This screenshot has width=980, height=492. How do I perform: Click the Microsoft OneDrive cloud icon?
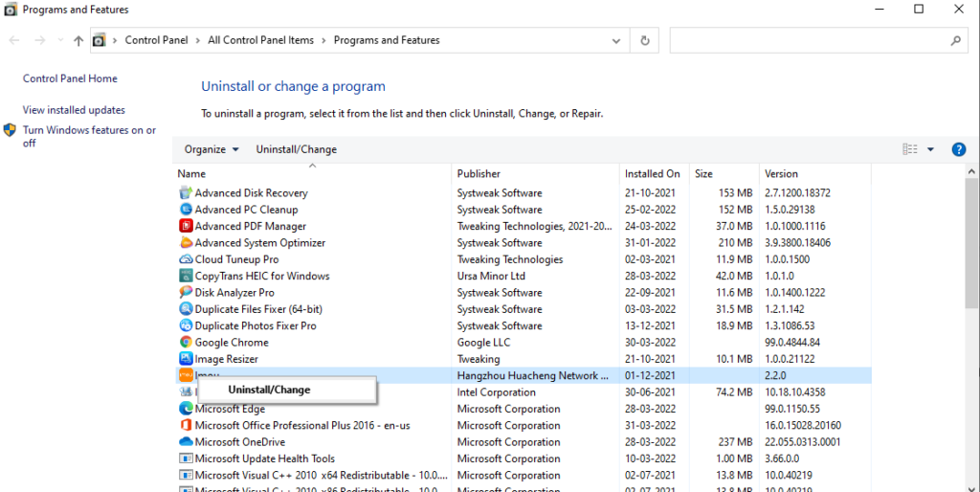pos(186,441)
